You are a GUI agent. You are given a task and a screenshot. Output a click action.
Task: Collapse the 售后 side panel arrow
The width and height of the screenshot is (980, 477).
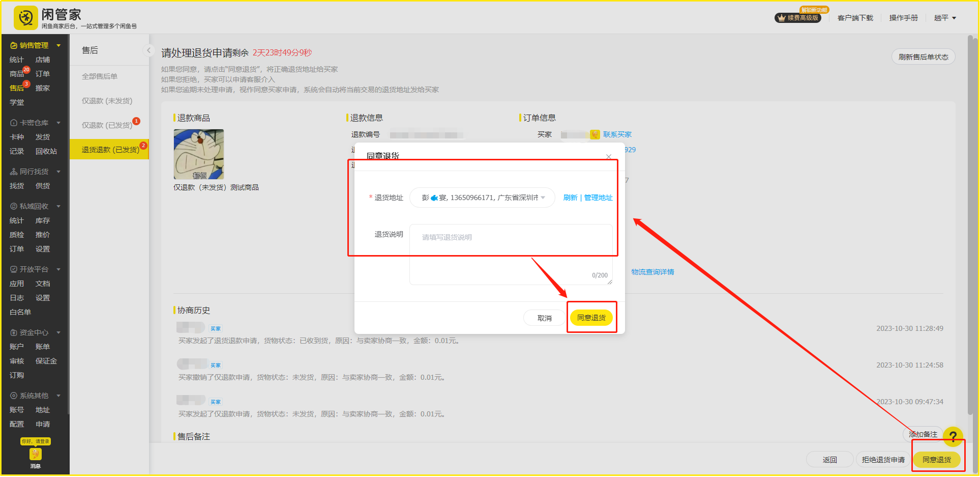pos(149,50)
